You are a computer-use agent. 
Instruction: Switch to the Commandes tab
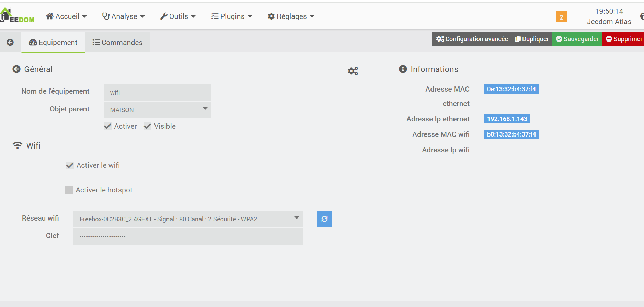pos(117,43)
